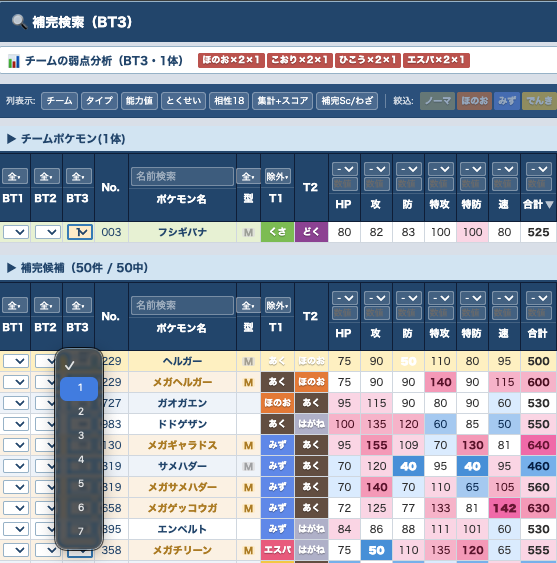Click the どく type badge of フシギバナ
This screenshot has height=563, width=557.
tap(311, 232)
